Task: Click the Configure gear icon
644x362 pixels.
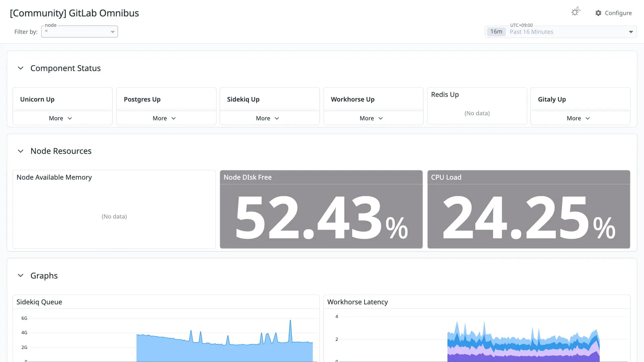Action: coord(598,13)
